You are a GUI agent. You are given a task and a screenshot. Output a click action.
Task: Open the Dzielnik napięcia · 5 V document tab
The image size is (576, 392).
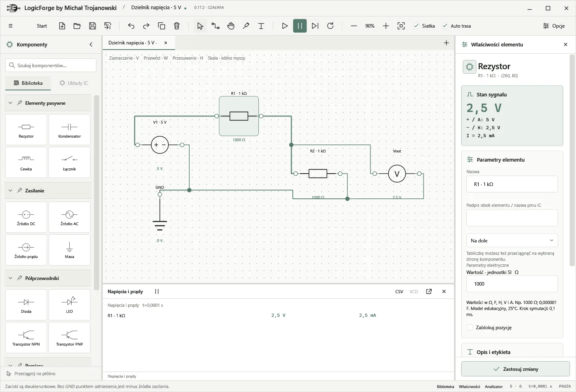[x=132, y=43]
